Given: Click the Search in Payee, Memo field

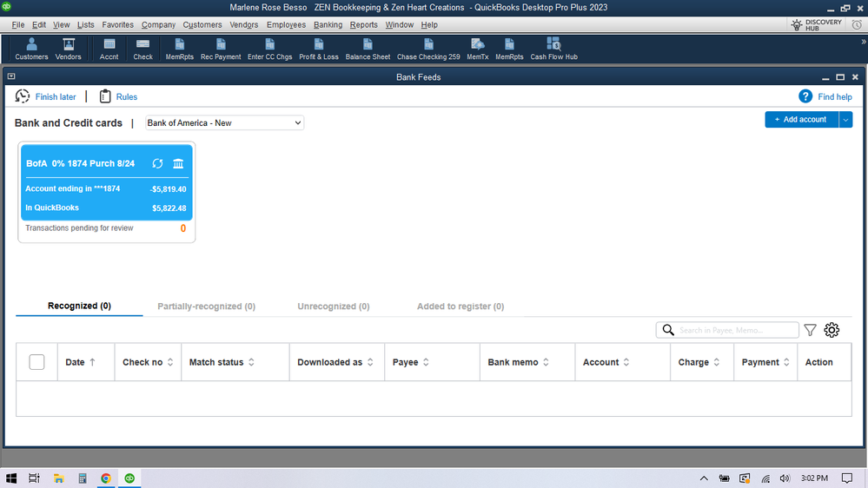Looking at the screenshot, I should [727, 330].
